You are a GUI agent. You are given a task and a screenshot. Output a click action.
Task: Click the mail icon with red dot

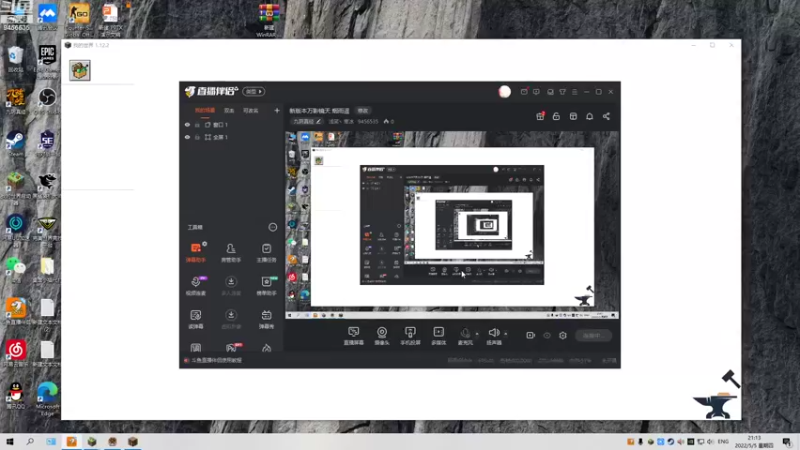[524, 92]
